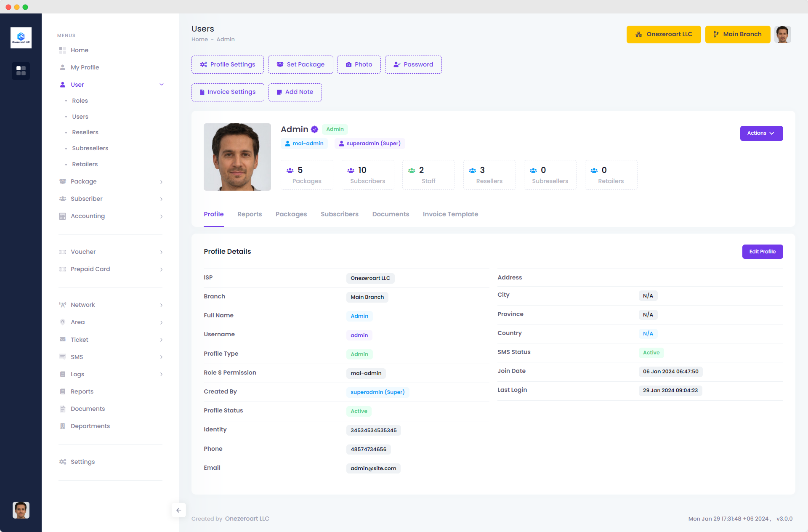Click the My Profile person icon
808x532 pixels.
(62, 67)
